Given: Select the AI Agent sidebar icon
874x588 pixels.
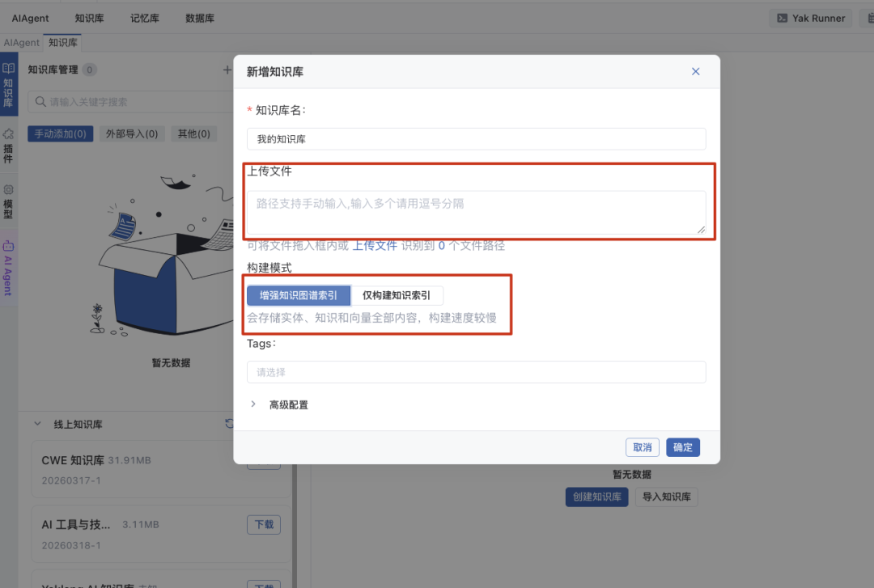Looking at the screenshot, I should point(8,268).
